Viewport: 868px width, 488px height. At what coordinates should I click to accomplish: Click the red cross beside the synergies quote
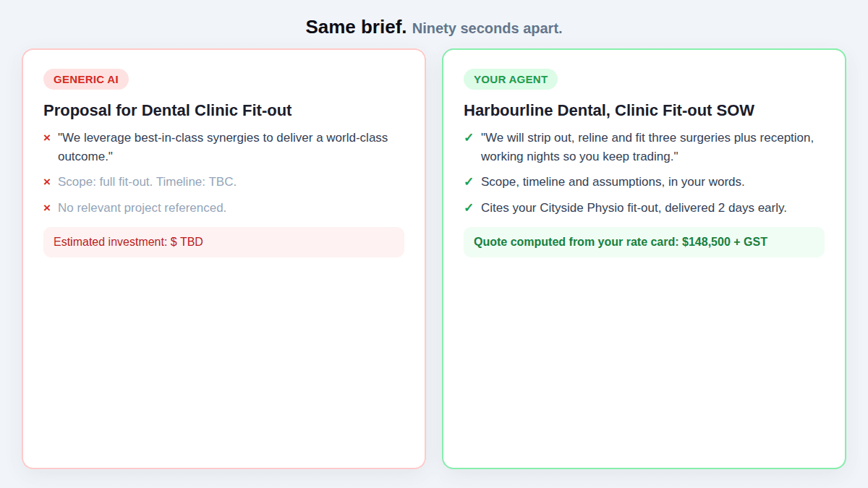(x=47, y=138)
